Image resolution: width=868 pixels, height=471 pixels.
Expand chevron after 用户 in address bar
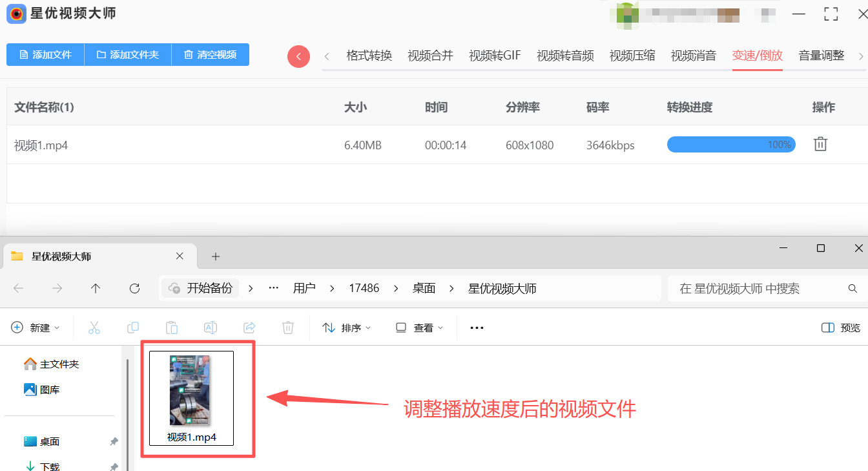pyautogui.click(x=333, y=289)
